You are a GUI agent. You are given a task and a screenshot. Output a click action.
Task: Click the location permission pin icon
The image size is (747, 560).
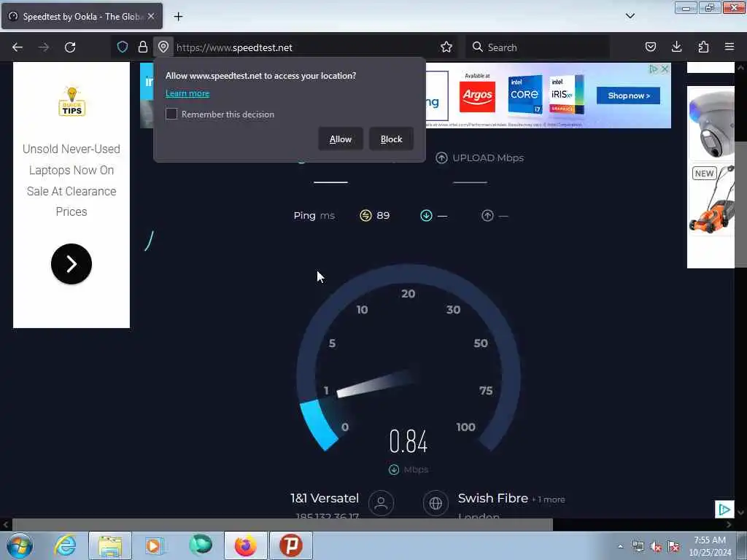point(163,47)
